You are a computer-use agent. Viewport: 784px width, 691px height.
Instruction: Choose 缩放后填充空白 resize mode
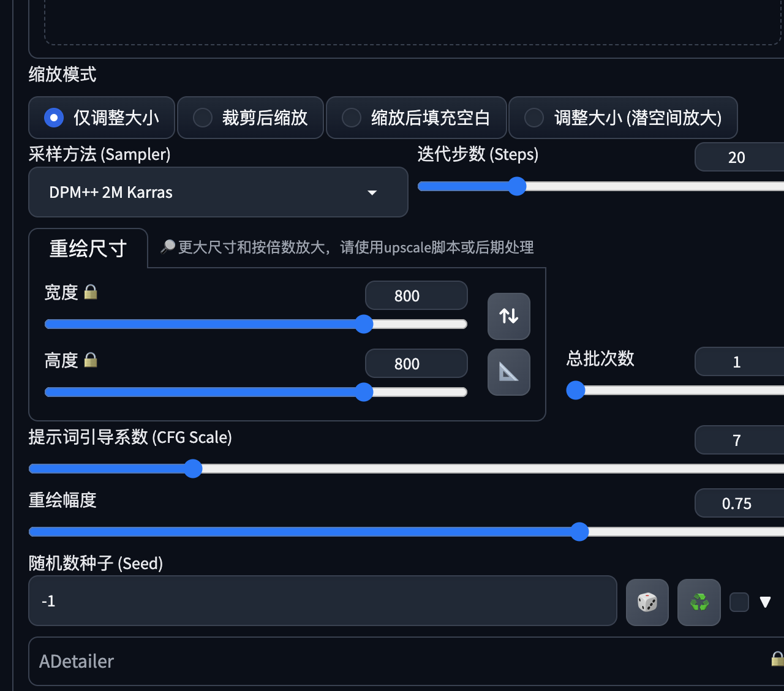352,118
